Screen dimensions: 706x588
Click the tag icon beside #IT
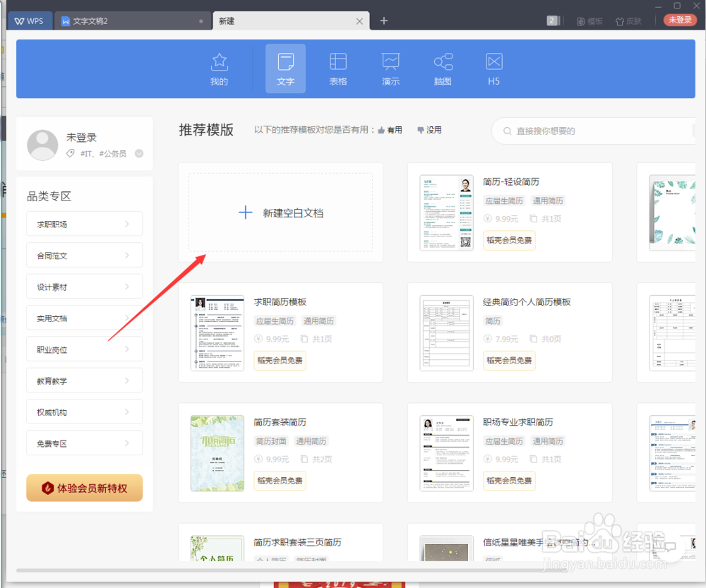point(70,153)
